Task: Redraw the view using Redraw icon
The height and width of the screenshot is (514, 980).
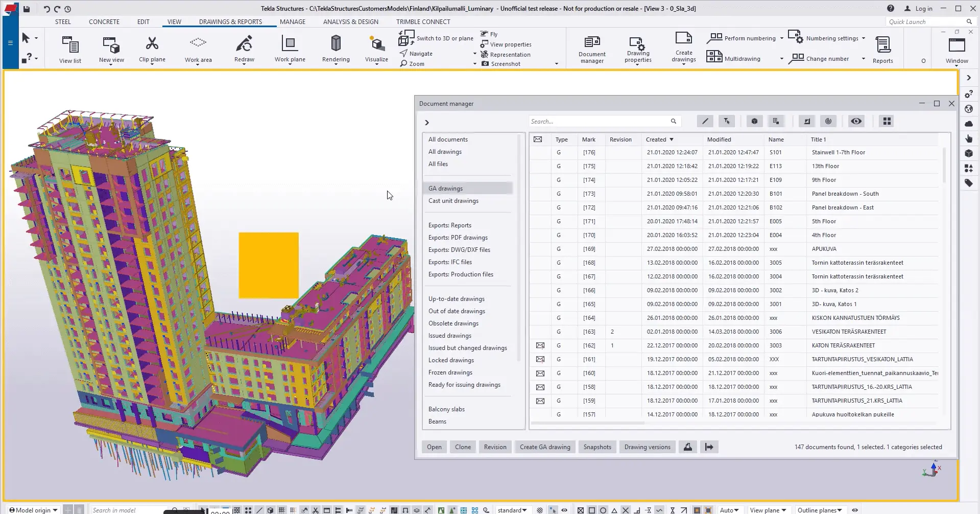Action: (x=244, y=49)
